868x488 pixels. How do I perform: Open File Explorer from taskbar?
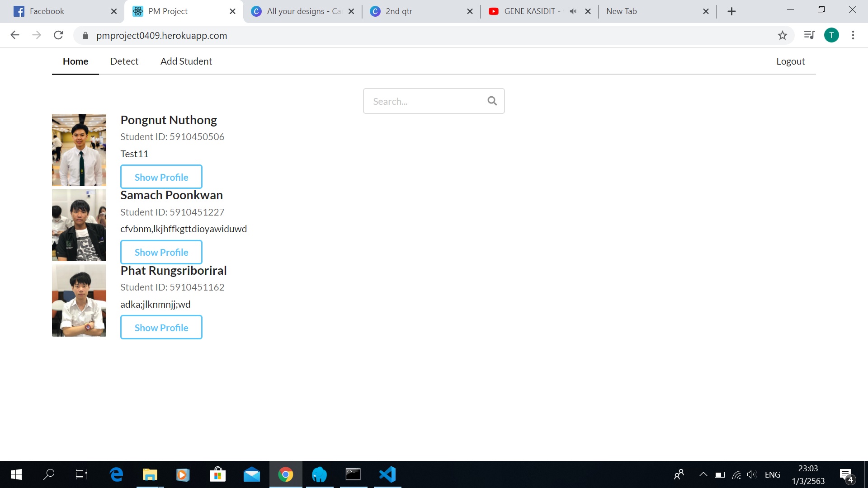pos(150,474)
